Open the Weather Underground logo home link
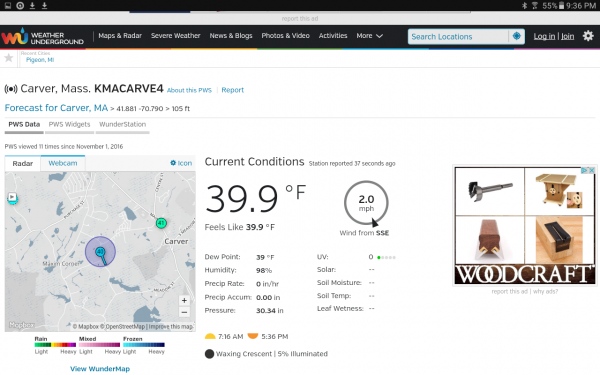Screen dimensions: 600x375 [42, 37]
